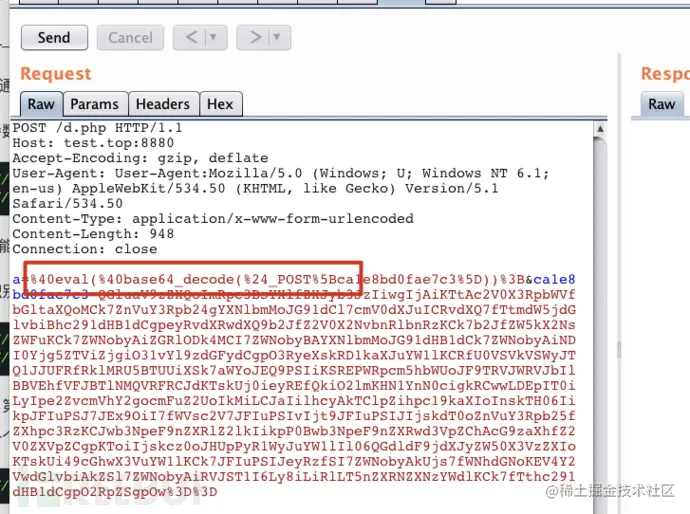Click the pane splitter handle beside the scrollbar
The width and height of the screenshot is (690, 514).
click(x=619, y=350)
